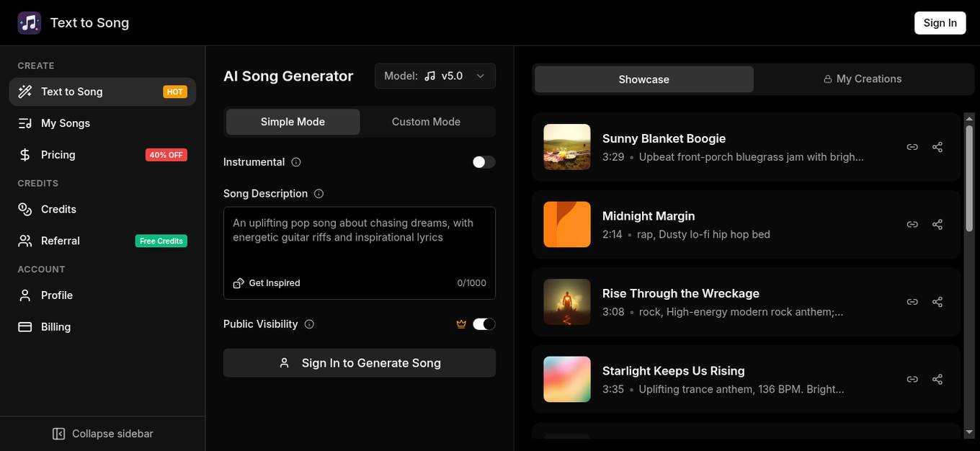Click the Sign In button
The width and height of the screenshot is (980, 451).
coord(940,22)
